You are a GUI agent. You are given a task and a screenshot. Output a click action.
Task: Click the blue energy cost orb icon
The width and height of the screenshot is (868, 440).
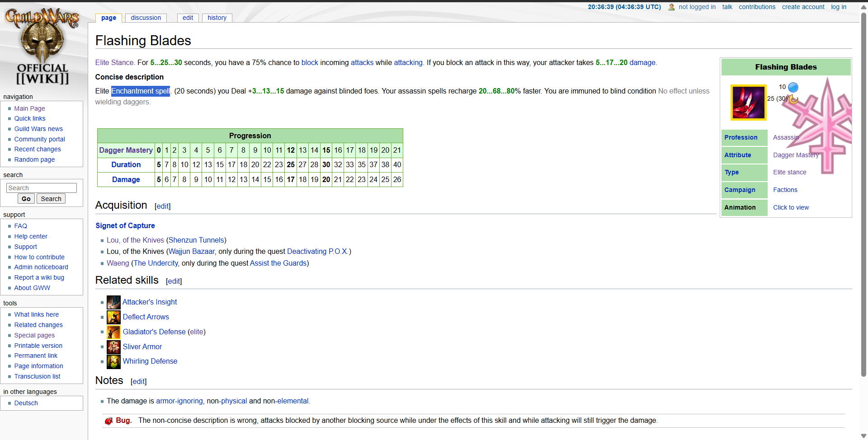coord(793,87)
